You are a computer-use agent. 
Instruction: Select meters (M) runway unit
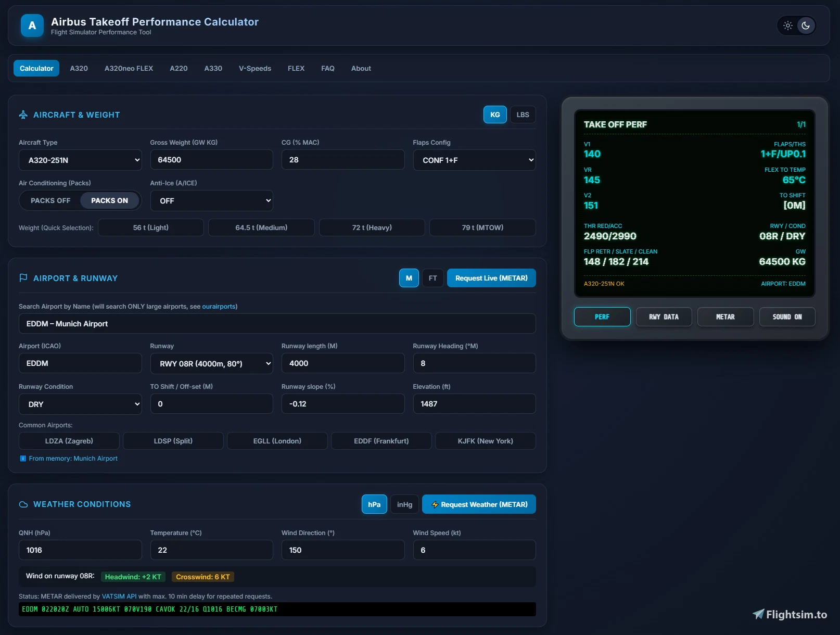(409, 278)
